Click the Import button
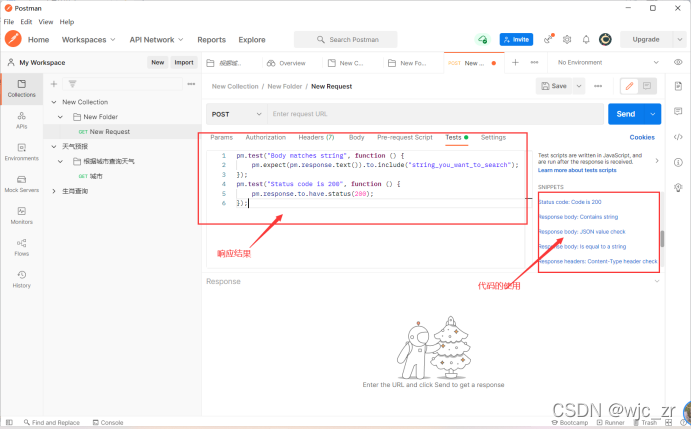This screenshot has height=430, width=691. click(x=184, y=63)
